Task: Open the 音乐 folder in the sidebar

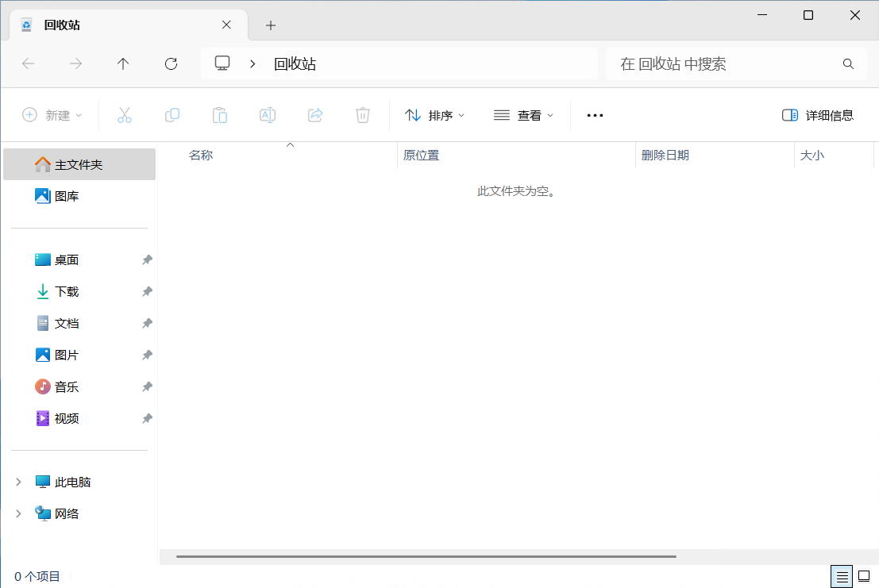Action: click(67, 386)
